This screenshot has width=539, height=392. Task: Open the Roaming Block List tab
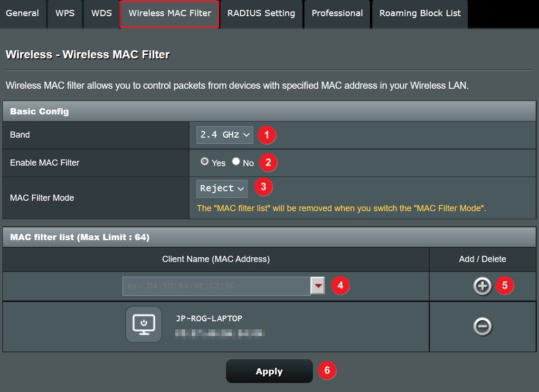420,13
